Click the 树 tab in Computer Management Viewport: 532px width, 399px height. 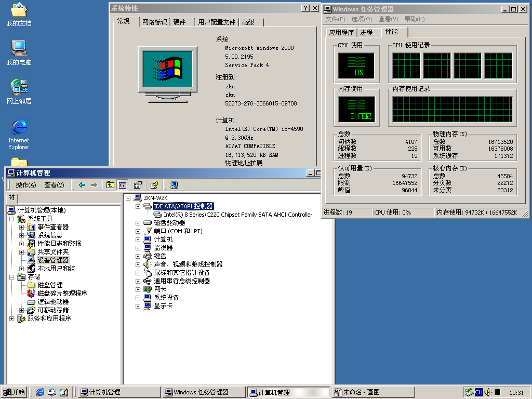tap(12, 197)
